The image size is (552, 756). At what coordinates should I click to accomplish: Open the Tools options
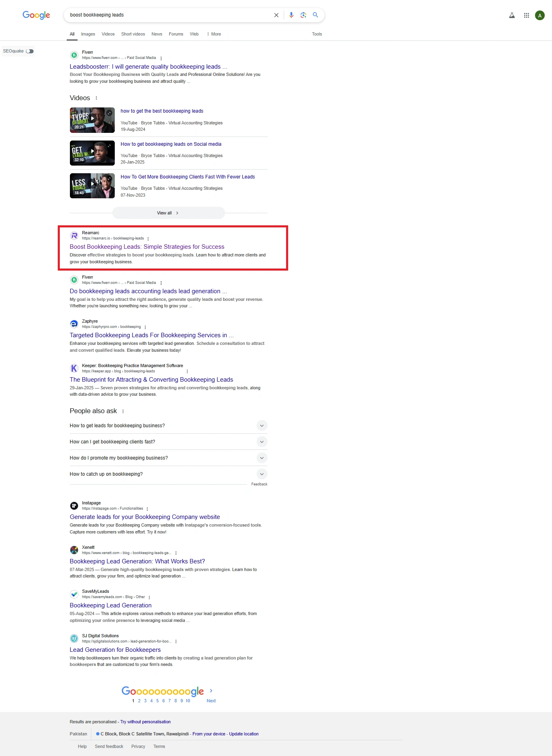click(x=317, y=34)
